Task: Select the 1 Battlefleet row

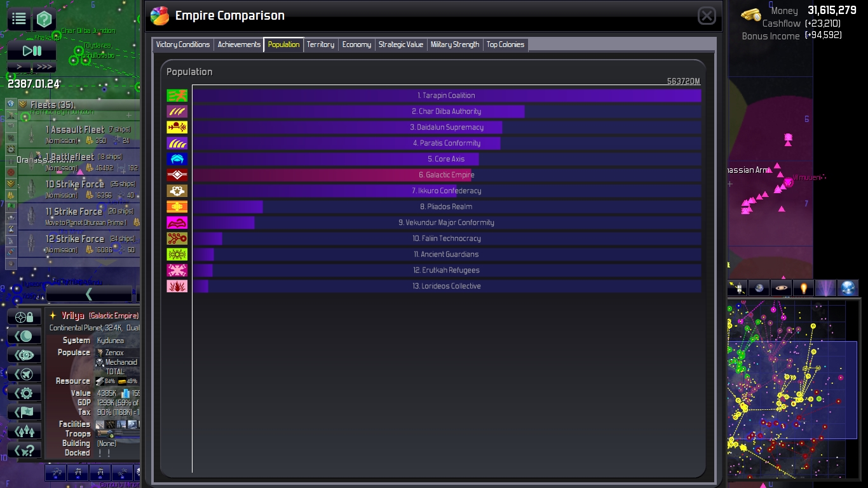Action: tap(79, 161)
